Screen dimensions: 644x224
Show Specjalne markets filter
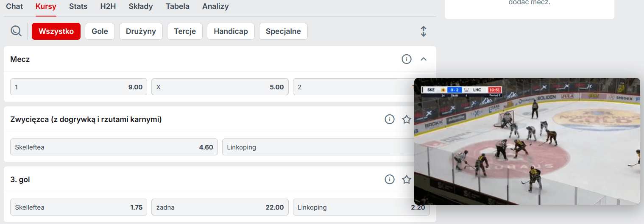pos(283,31)
